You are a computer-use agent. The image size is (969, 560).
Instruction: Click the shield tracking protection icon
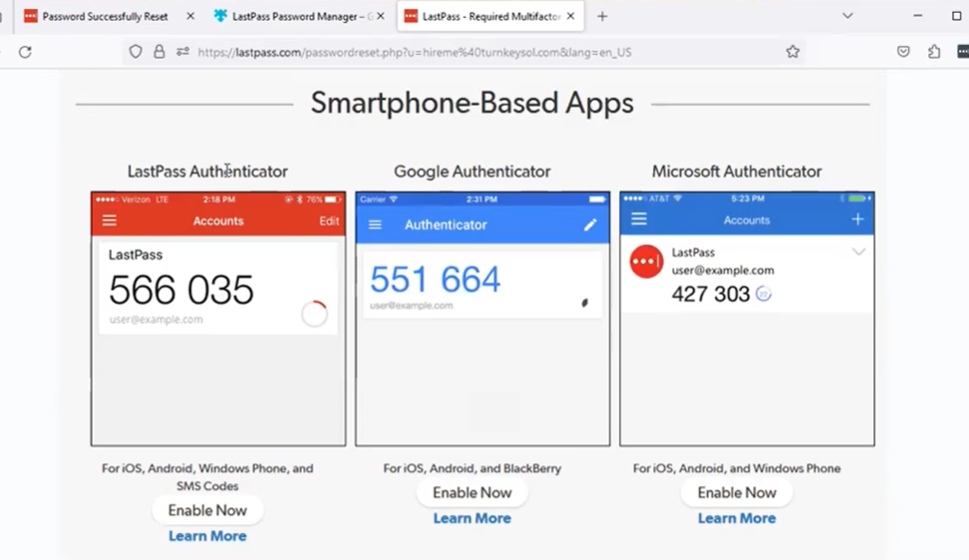tap(136, 52)
